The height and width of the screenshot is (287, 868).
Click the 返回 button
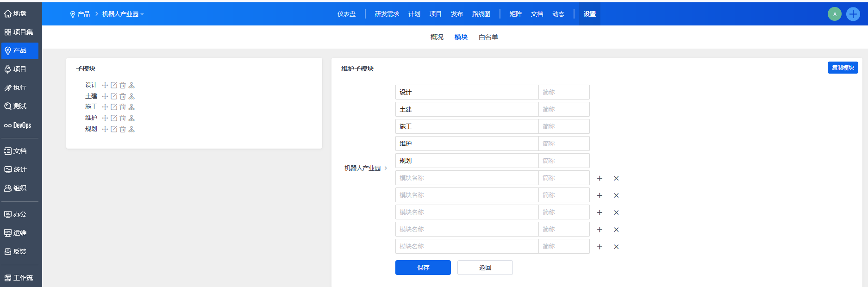coord(485,268)
